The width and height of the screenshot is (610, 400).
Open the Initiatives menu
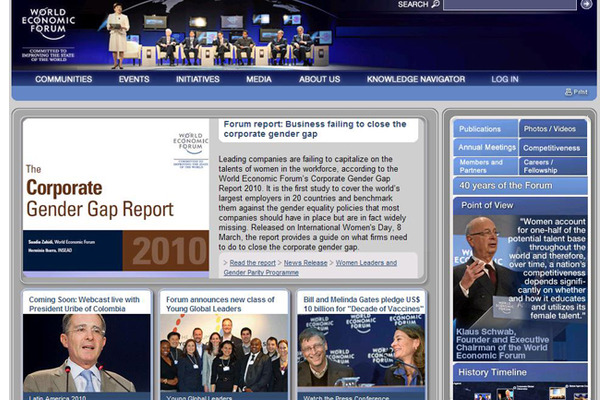[198, 79]
